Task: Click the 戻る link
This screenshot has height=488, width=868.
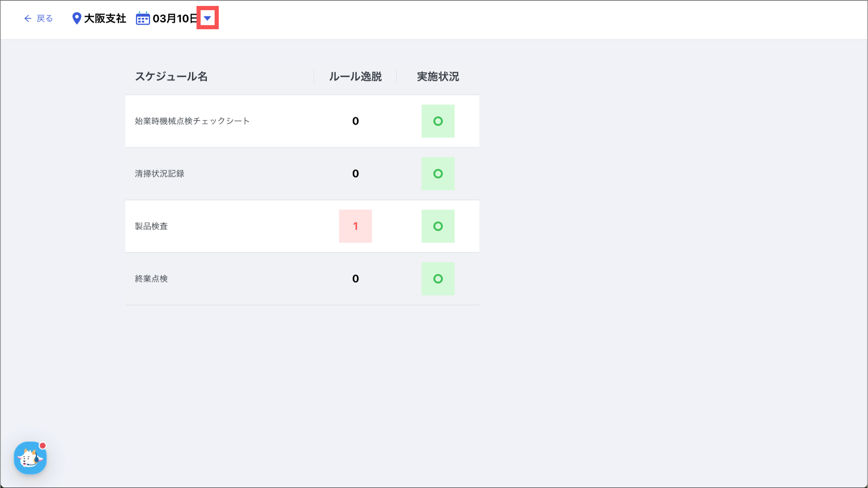Action: pyautogui.click(x=45, y=18)
